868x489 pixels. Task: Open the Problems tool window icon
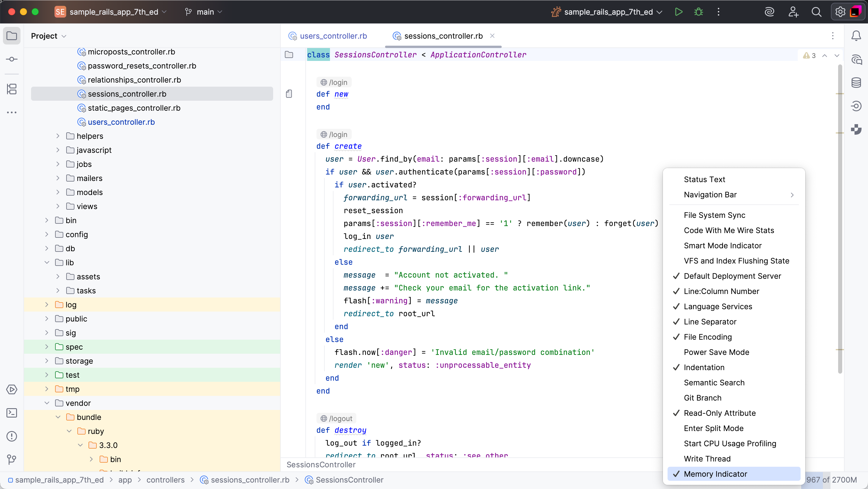pos(12,436)
